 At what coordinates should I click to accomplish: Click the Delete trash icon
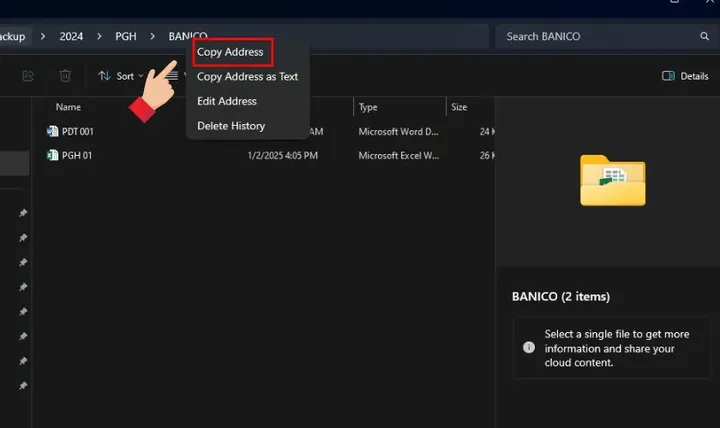(65, 76)
